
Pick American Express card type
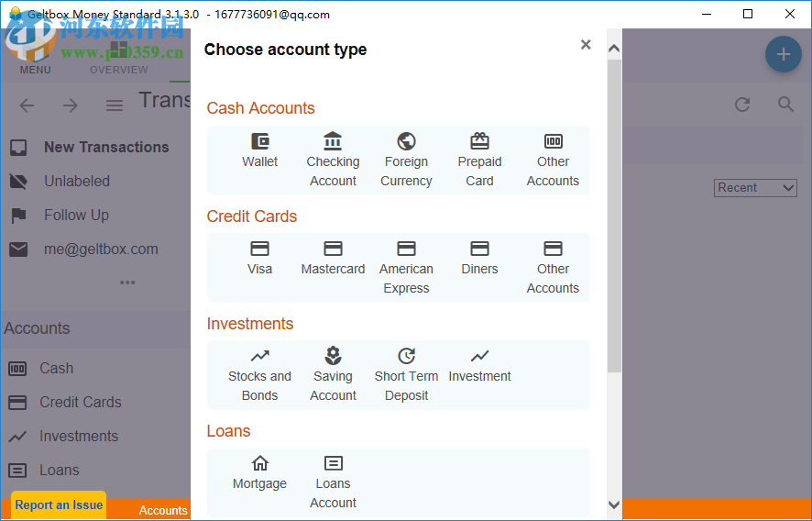pos(406,267)
